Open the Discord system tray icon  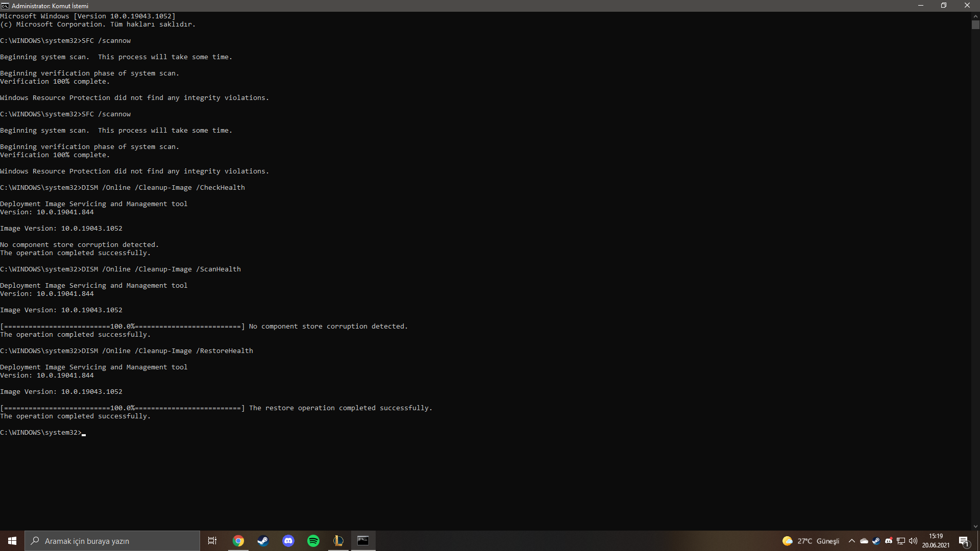tap(889, 541)
